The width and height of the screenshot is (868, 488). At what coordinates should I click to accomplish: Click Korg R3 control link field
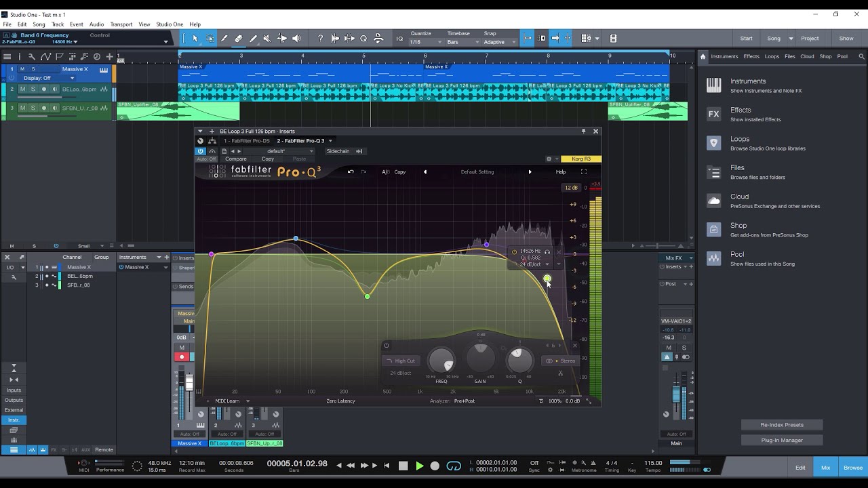(581, 159)
